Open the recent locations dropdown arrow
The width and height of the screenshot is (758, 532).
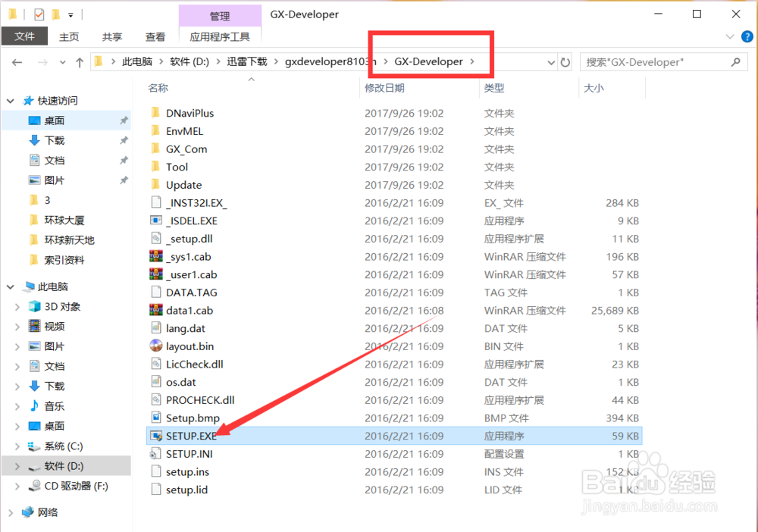[62, 62]
